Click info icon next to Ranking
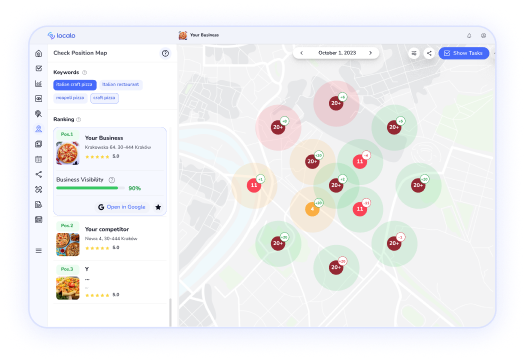Viewport: 525px width, 360px height. tap(79, 119)
